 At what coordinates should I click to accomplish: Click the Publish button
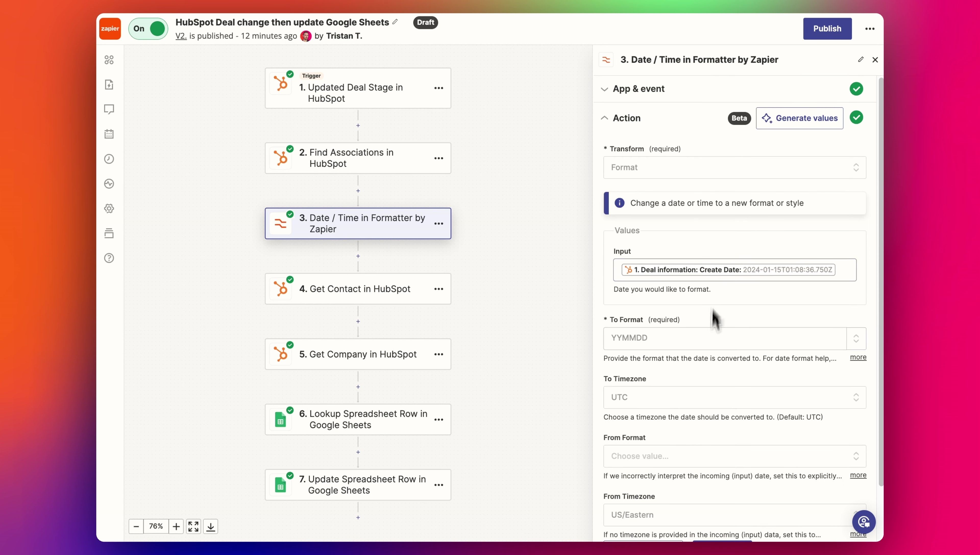827,29
